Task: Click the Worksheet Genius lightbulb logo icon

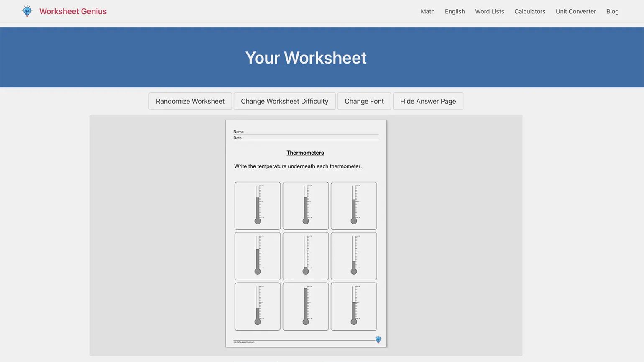Action: point(27,11)
